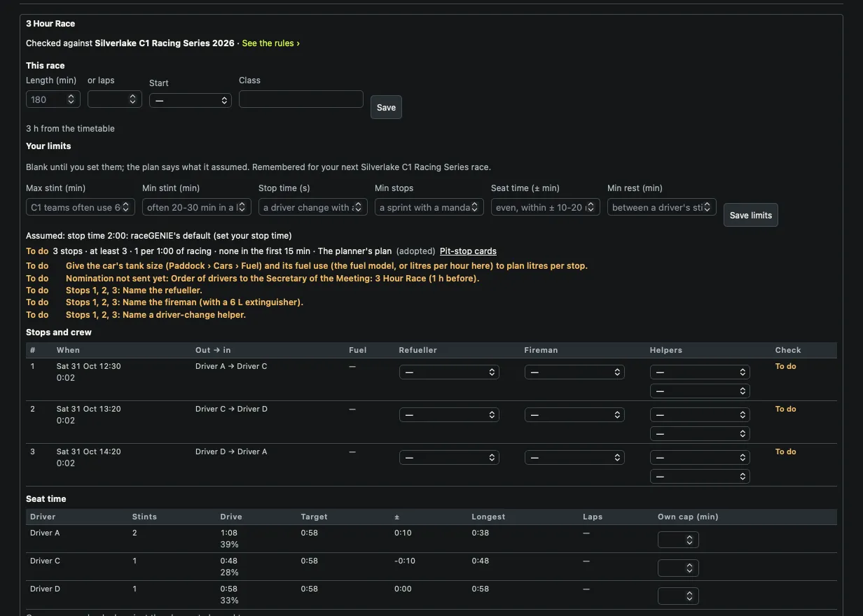Open the Fireman dropdown for stop 2
This screenshot has height=616, width=863.
pos(574,415)
